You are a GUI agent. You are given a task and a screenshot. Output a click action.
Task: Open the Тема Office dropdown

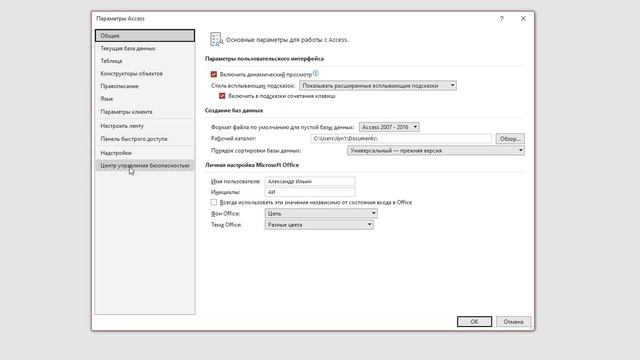pyautogui.click(x=319, y=225)
